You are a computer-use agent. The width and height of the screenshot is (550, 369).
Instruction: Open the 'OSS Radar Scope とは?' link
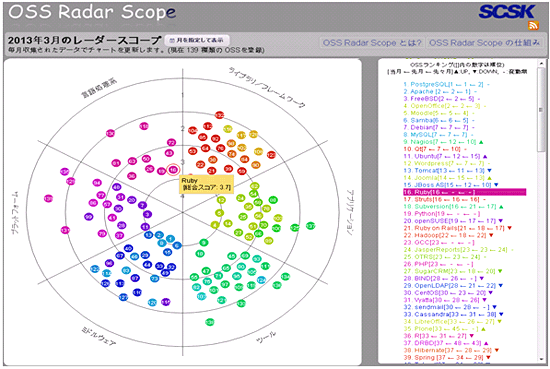pos(372,43)
